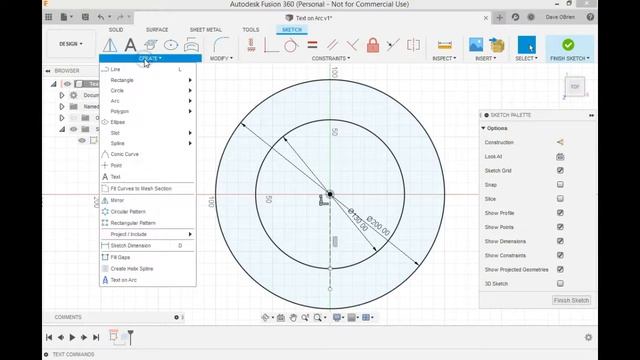
Task: Click the Orbit icon in navigation bar
Action: coord(265,318)
